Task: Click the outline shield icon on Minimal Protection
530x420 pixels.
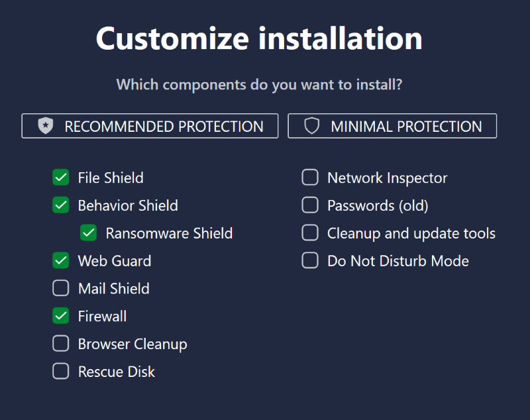Action: pos(311,126)
